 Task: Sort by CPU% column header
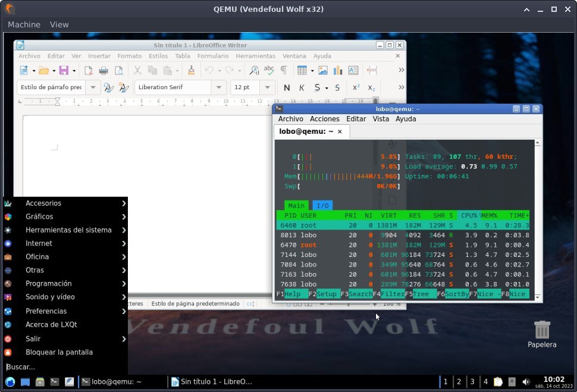coord(469,215)
